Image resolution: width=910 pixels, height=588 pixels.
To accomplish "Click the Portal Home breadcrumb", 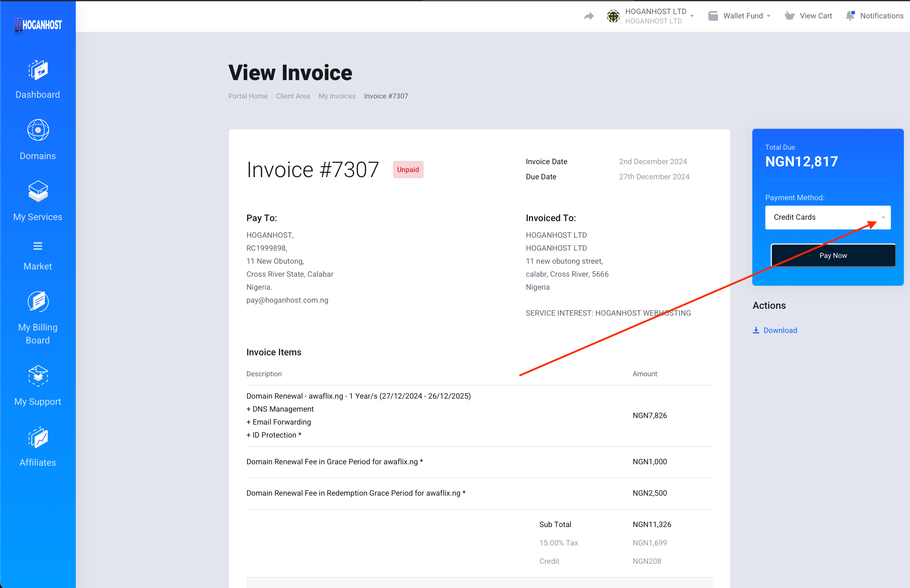I will [x=248, y=96].
